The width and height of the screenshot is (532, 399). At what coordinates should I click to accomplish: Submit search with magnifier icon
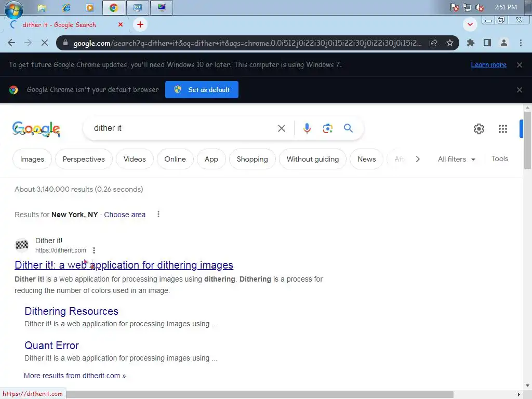(349, 128)
